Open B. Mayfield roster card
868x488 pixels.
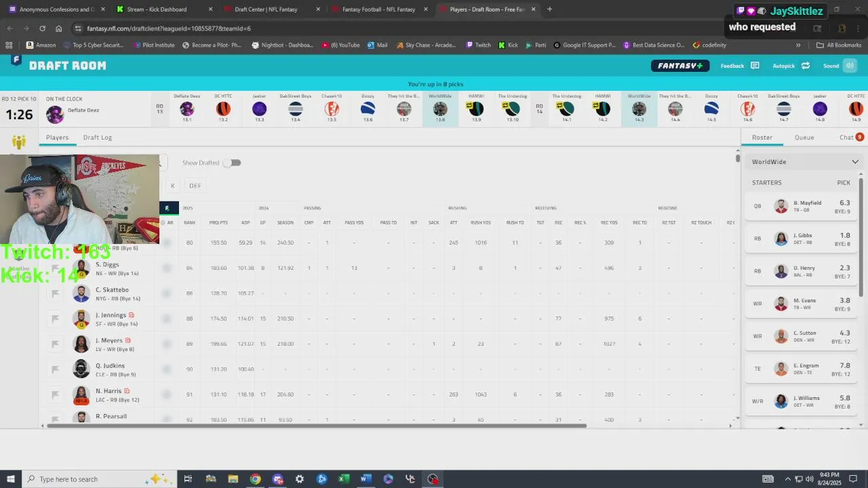(802, 206)
